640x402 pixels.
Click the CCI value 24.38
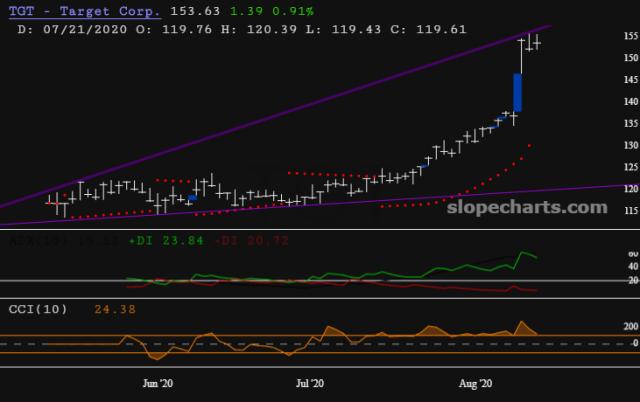coord(115,309)
